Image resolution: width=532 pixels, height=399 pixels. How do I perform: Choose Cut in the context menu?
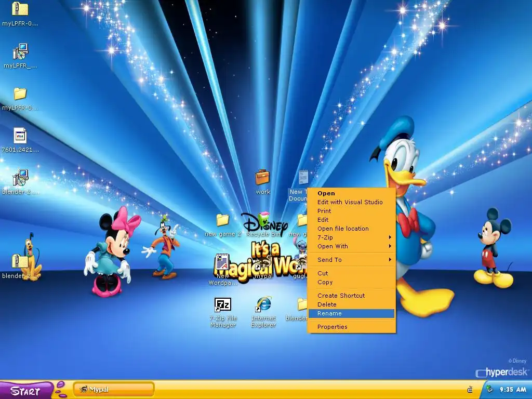(x=351, y=273)
